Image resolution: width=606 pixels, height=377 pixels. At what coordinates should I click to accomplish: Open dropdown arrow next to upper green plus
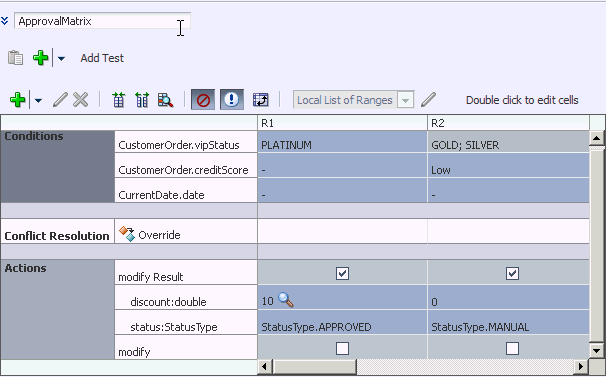(61, 58)
